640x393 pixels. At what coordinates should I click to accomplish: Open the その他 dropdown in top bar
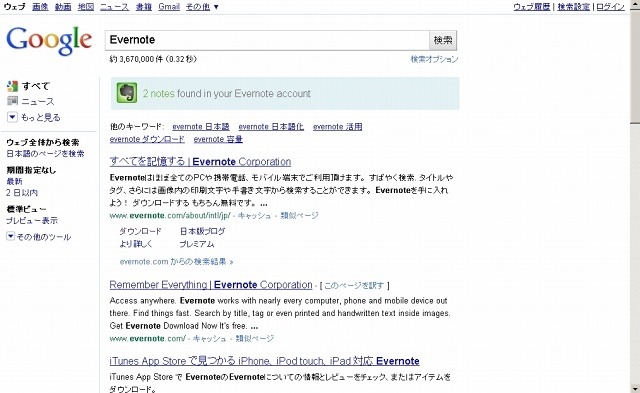click(x=202, y=7)
